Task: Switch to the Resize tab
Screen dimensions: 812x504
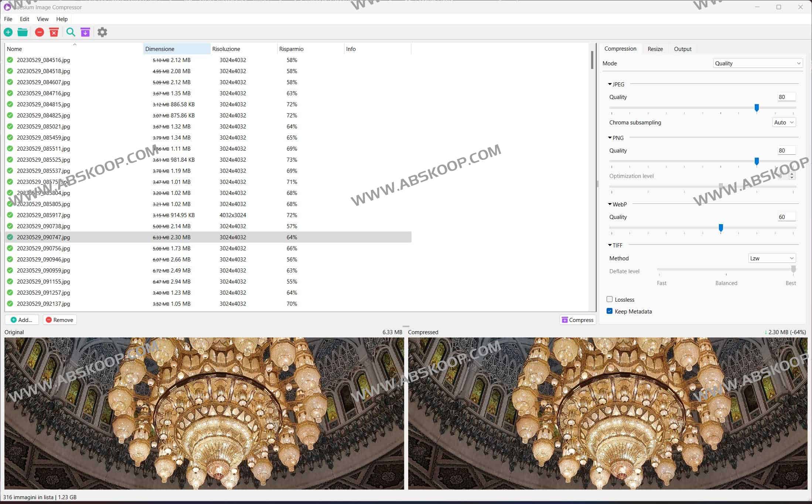Action: (655, 48)
